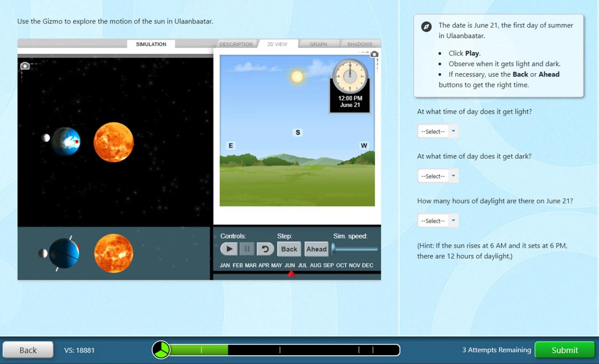Open the 'get light' time dropdown
599x364 pixels.
tap(438, 131)
